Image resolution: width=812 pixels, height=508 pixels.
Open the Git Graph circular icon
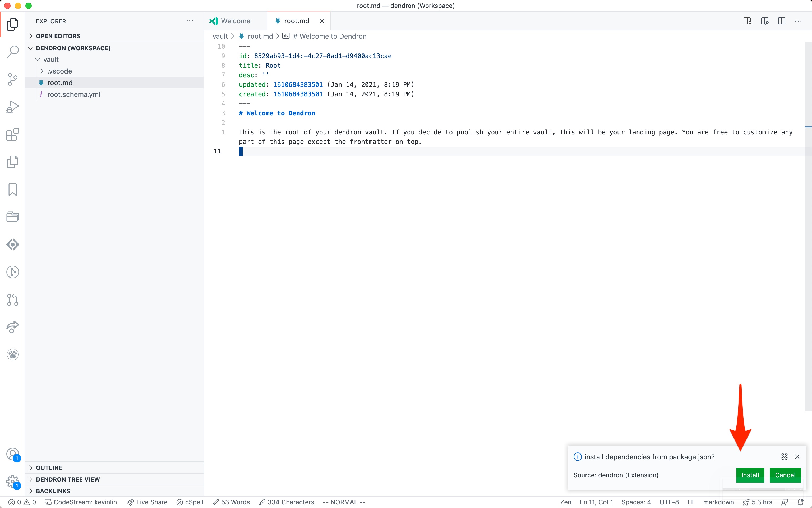click(x=12, y=272)
